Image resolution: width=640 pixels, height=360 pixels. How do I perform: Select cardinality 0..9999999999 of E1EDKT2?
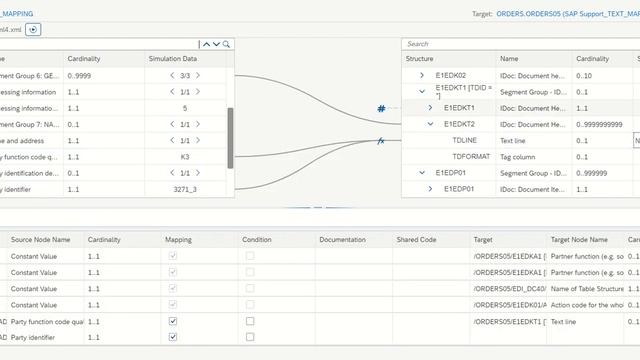click(x=602, y=124)
